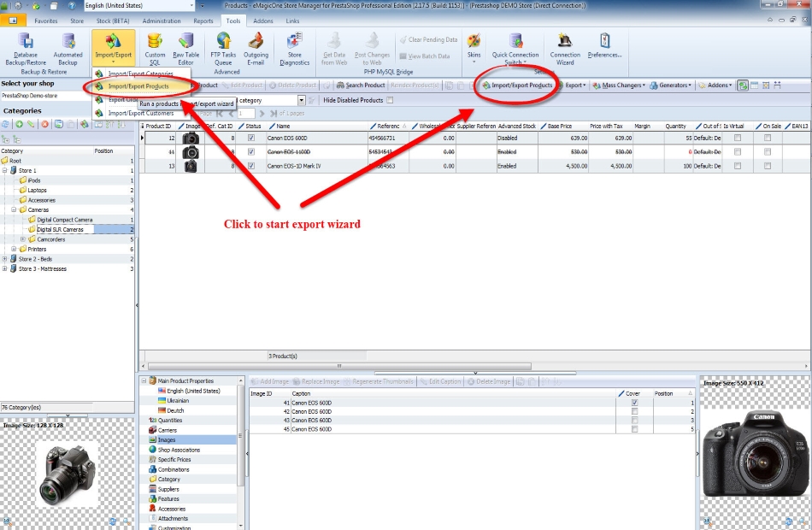Toggle Status checkbox for Canon EOS-1D Mark IV

[251, 167]
